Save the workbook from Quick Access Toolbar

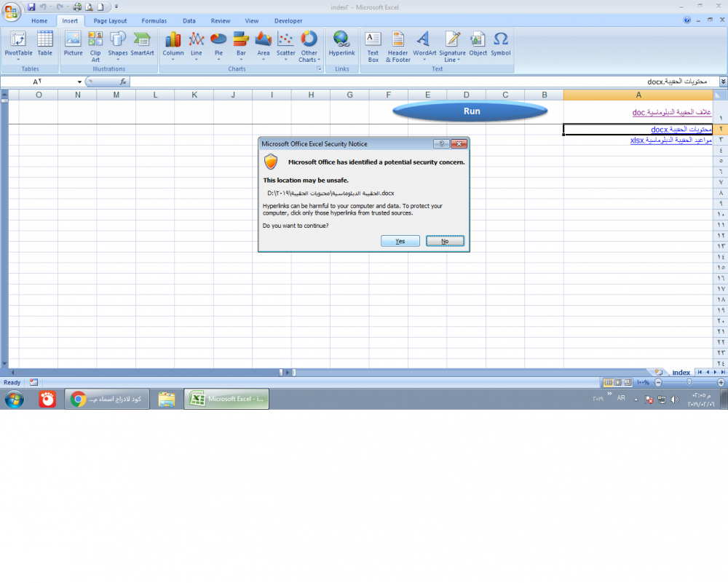click(31, 7)
